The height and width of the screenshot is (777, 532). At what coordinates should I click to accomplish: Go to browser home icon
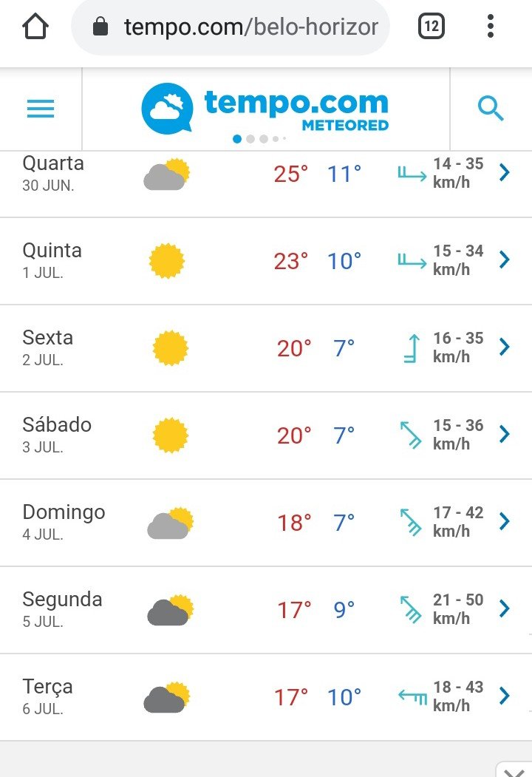point(35,27)
